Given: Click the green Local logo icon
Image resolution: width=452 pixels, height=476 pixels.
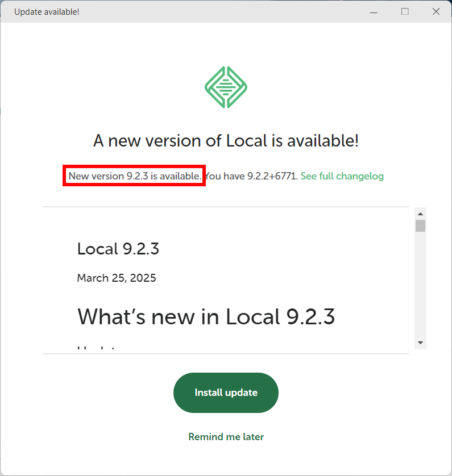Looking at the screenshot, I should pyautogui.click(x=226, y=87).
